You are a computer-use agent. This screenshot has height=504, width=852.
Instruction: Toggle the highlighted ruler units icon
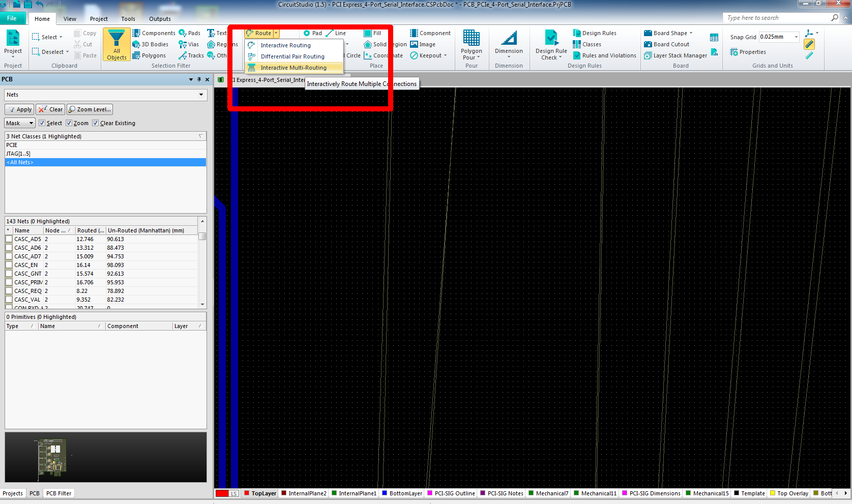point(809,44)
